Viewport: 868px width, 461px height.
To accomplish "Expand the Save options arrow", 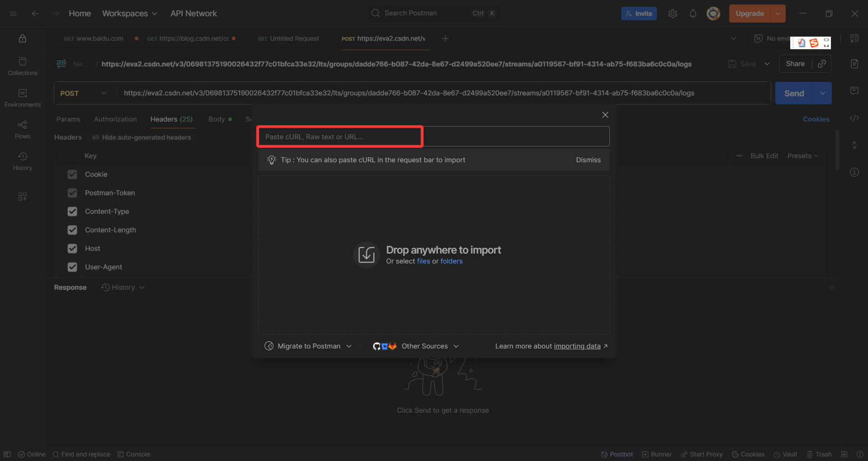I will pyautogui.click(x=767, y=64).
